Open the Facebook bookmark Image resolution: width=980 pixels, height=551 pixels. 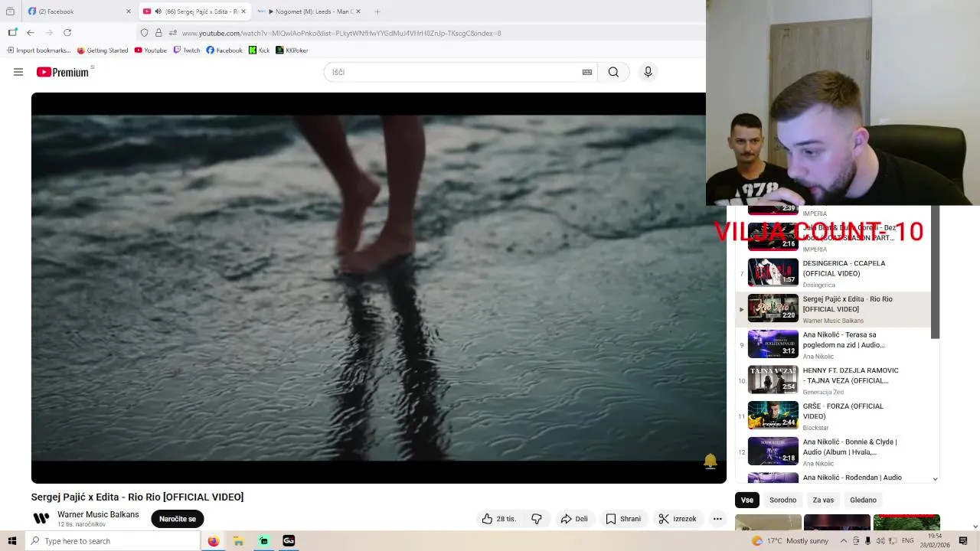click(224, 51)
